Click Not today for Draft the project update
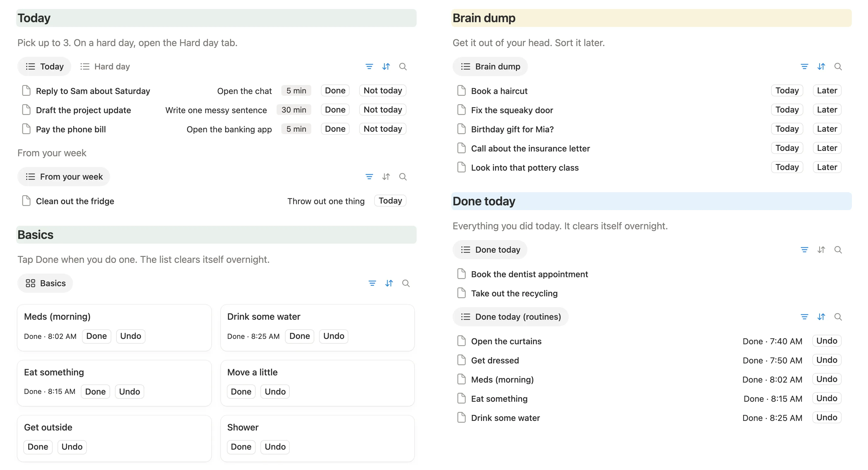 coord(383,110)
